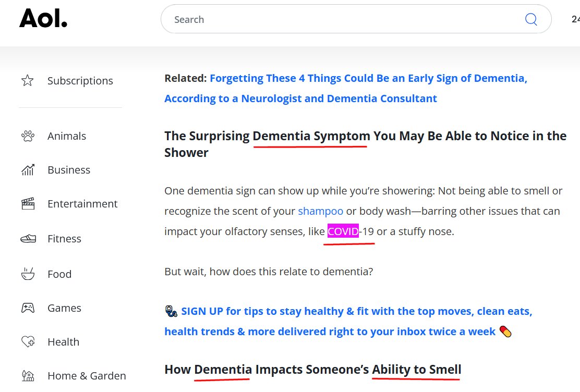Click the Games controller icon
This screenshot has width=580, height=392.
[x=28, y=308]
